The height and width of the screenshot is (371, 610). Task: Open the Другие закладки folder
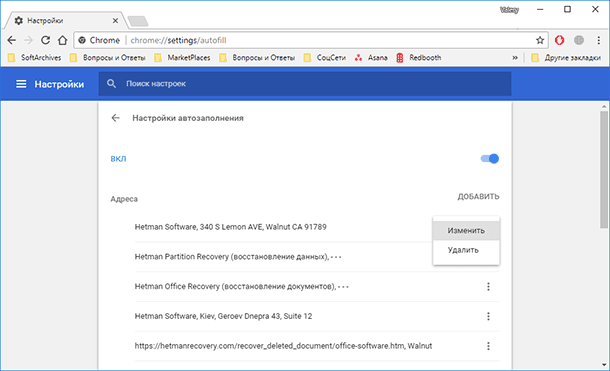566,58
